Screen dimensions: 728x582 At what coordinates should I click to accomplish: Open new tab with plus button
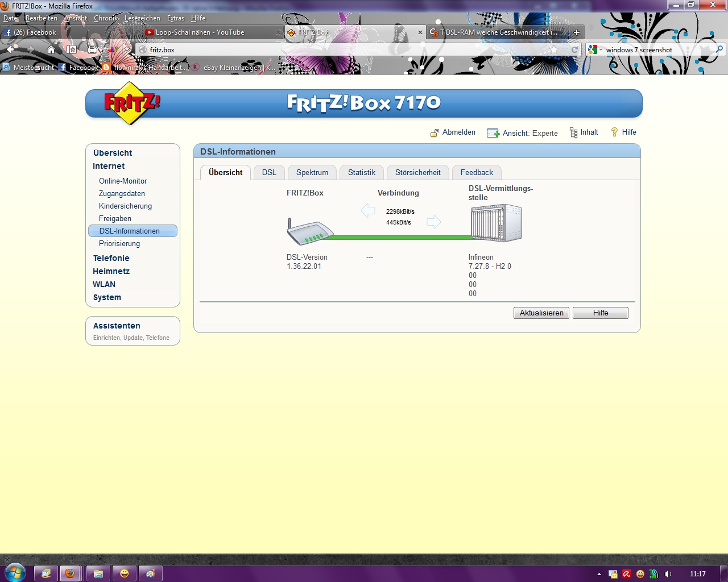coord(576,32)
